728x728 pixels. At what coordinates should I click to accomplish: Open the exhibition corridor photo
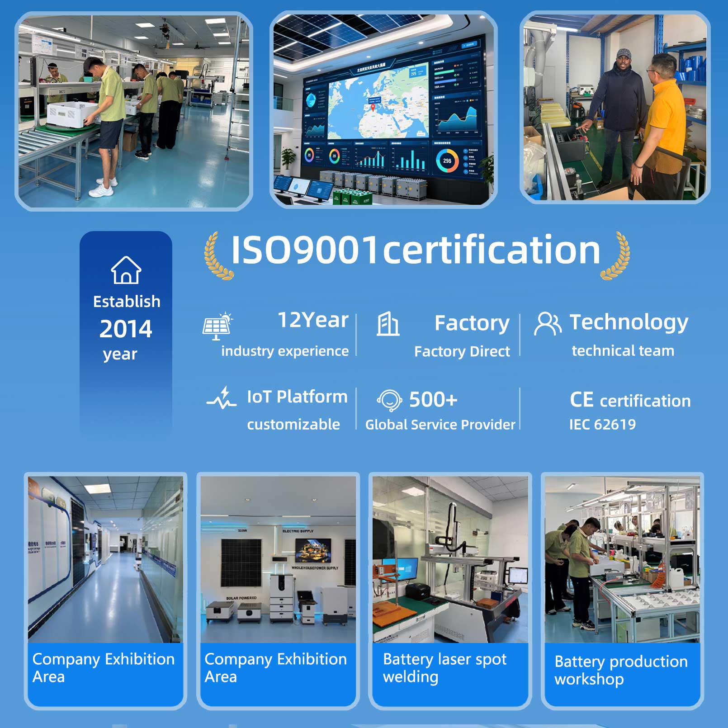pyautogui.click(x=105, y=559)
